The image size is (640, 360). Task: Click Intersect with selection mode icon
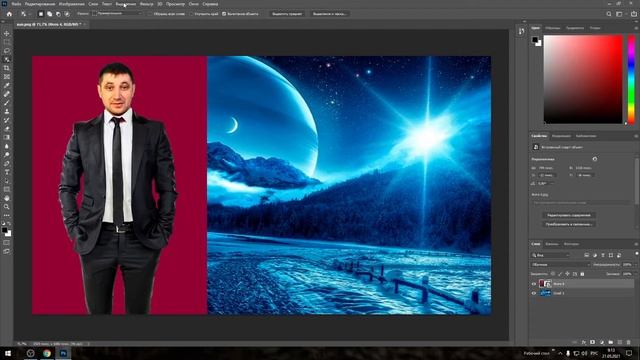coord(67,14)
